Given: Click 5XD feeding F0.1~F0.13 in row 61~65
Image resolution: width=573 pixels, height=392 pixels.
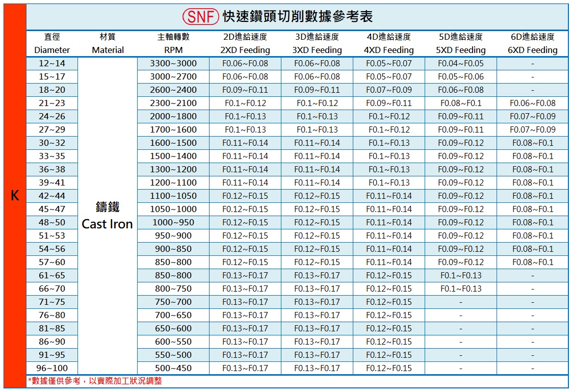Looking at the screenshot, I should click(461, 275).
